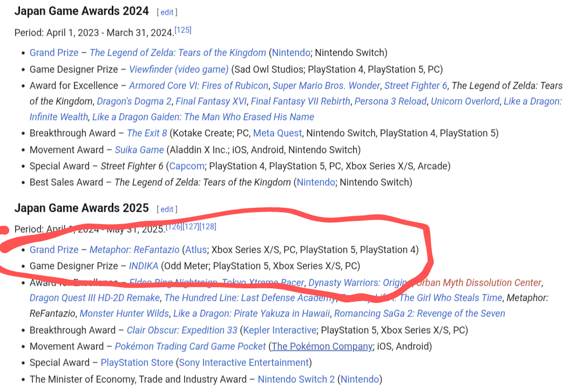Open Pokémon Trading Card Game Pocket link
583x392 pixels.
coord(190,347)
